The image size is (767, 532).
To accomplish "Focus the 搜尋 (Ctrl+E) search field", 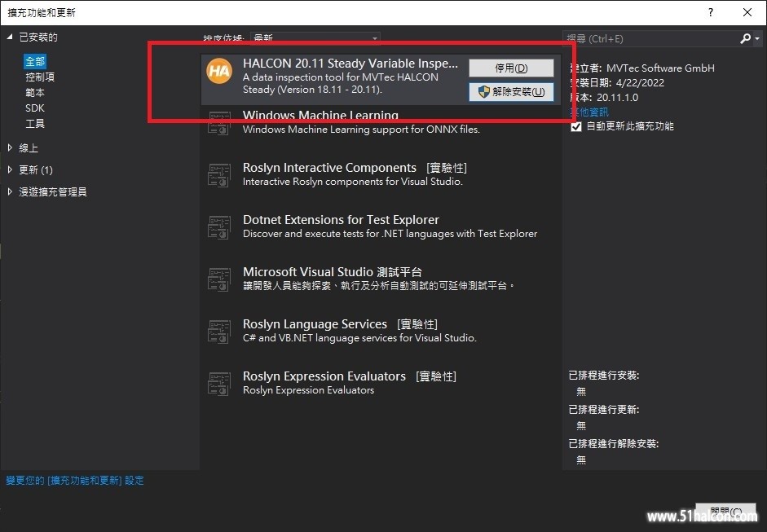I will click(x=650, y=38).
